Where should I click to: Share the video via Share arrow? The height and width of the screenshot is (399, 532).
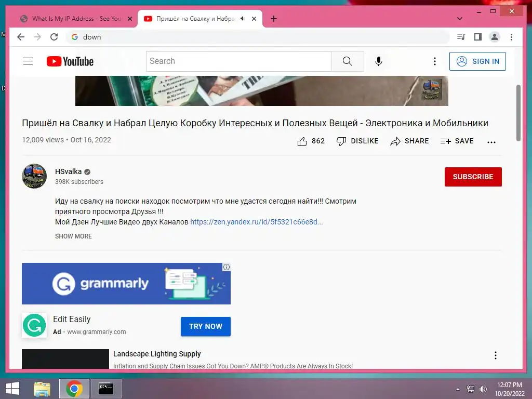coord(409,141)
